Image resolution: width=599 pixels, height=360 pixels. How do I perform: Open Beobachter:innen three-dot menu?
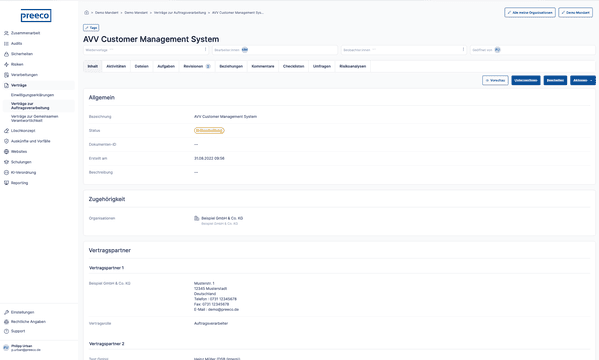(x=463, y=50)
